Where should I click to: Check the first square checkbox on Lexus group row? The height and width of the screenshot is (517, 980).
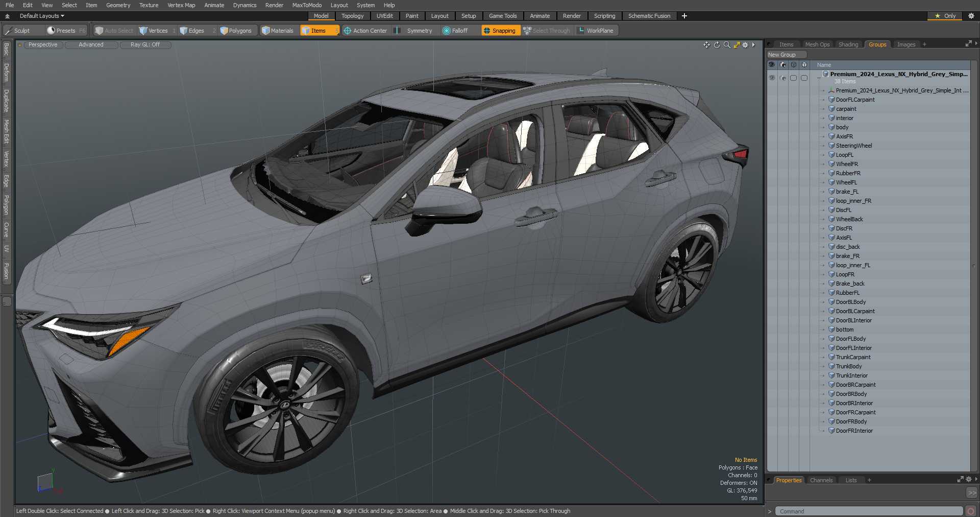click(793, 78)
